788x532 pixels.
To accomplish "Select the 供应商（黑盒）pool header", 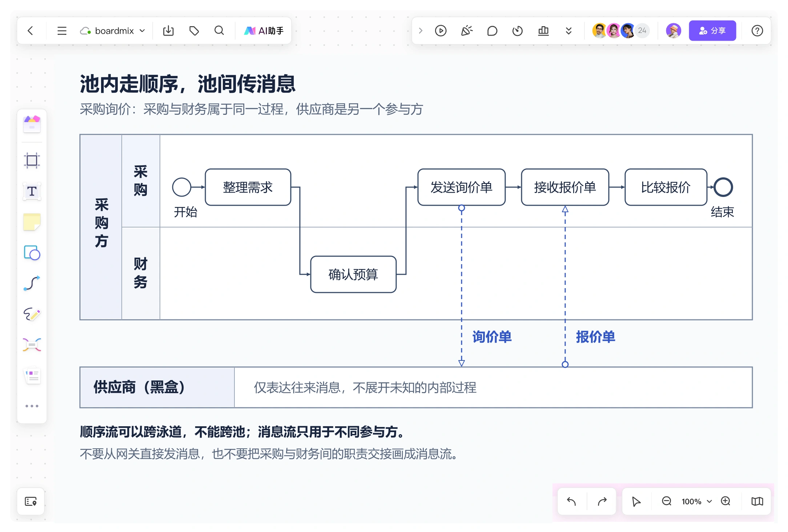I will [157, 387].
